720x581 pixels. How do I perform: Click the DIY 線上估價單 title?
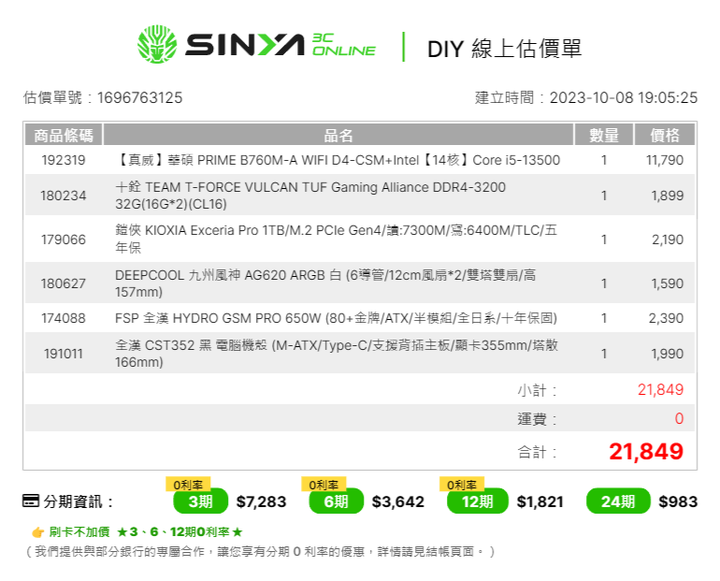pyautogui.click(x=504, y=48)
